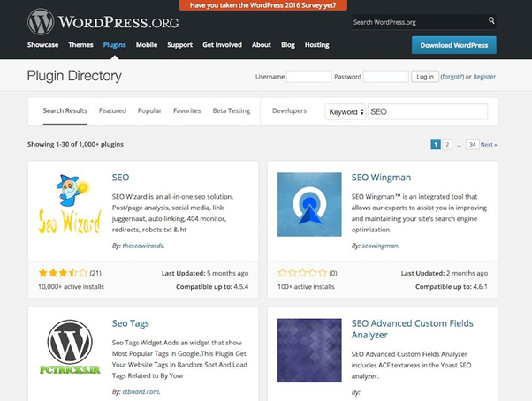Open the SEO Wingman title link

[x=381, y=178]
